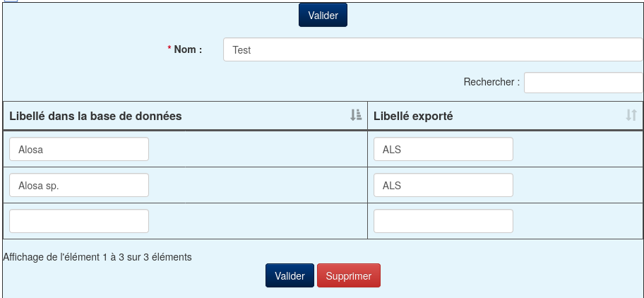Click into the Rechercher search box
Screen dimensions: 644x298
pyautogui.click(x=583, y=83)
